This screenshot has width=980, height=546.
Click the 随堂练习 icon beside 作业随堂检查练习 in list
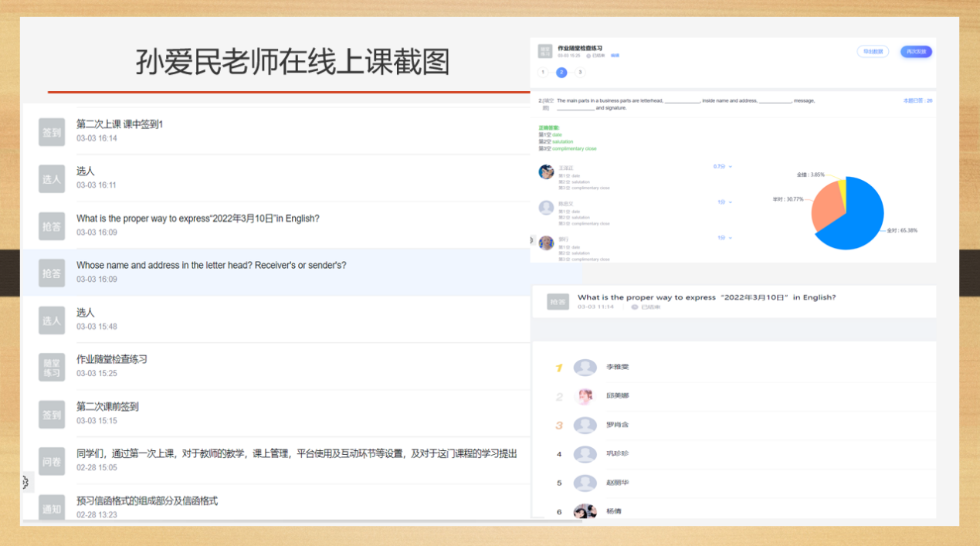point(52,367)
